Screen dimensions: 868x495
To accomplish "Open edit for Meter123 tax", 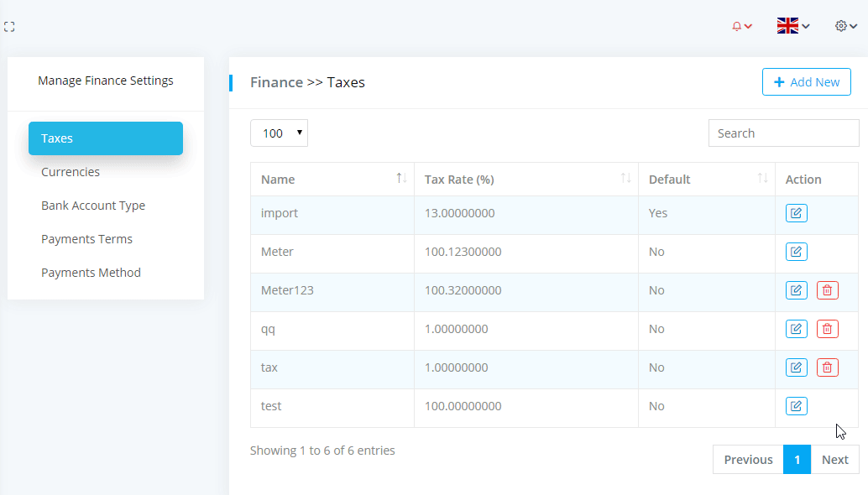I will [796, 290].
